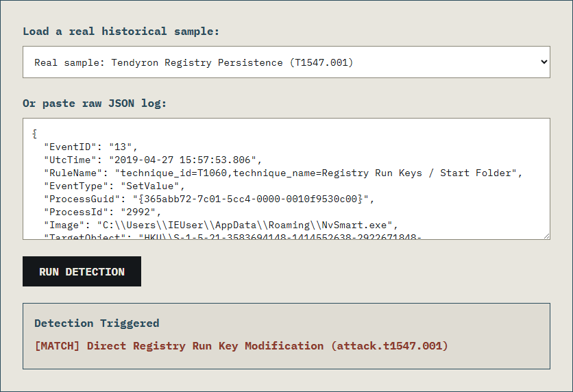
Task: Click the opening curly brace in JSON
Action: tap(35, 134)
